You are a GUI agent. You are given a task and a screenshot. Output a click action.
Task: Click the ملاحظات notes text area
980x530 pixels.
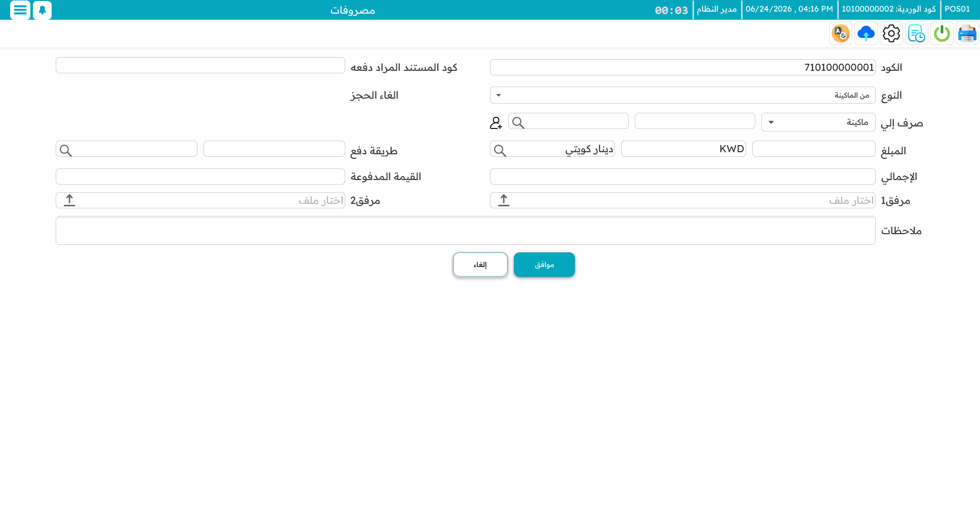point(465,231)
